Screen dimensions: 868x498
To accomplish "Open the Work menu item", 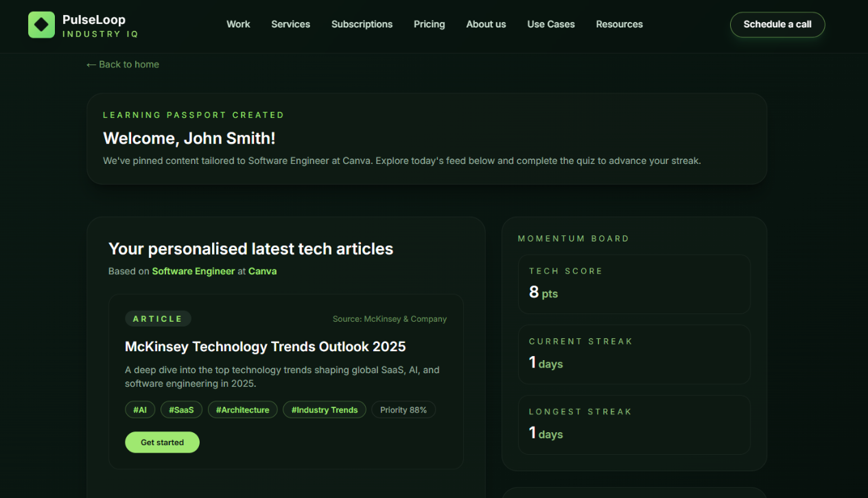I will tap(238, 24).
